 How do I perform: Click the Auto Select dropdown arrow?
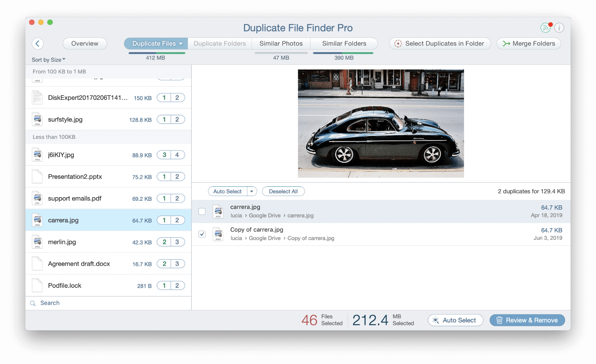tap(252, 191)
